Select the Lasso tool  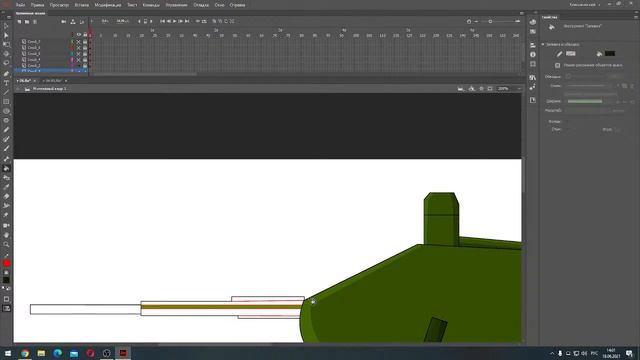point(6,63)
